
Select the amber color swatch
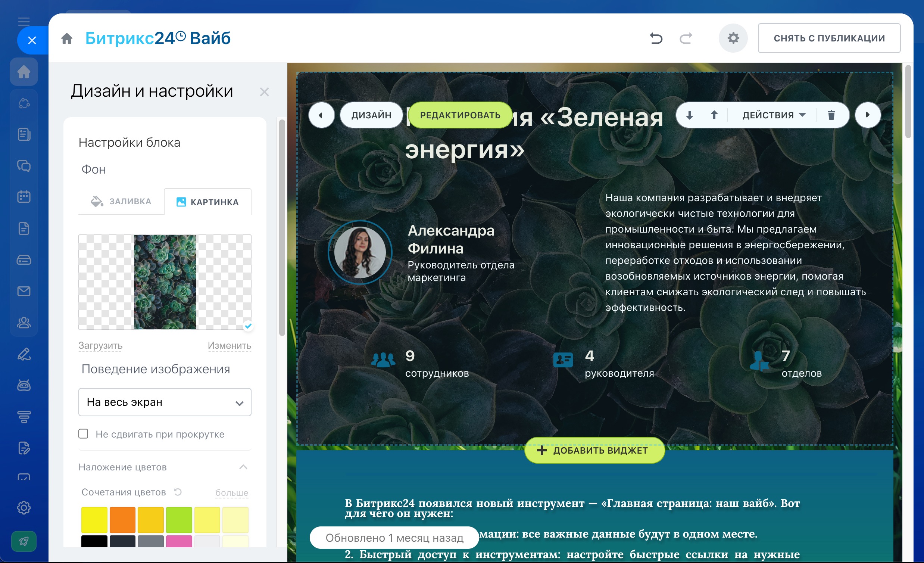pos(151,520)
